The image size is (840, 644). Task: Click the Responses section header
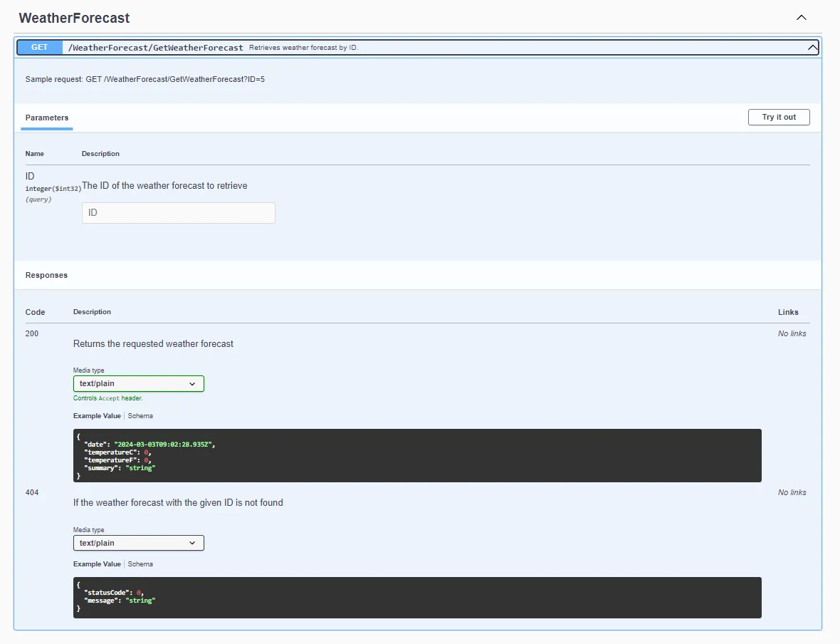click(47, 275)
